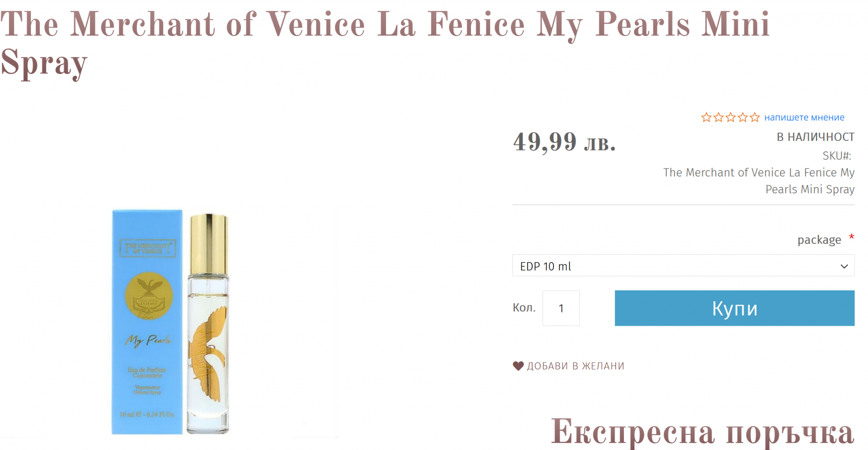Click the fourth rating star

pos(743,117)
